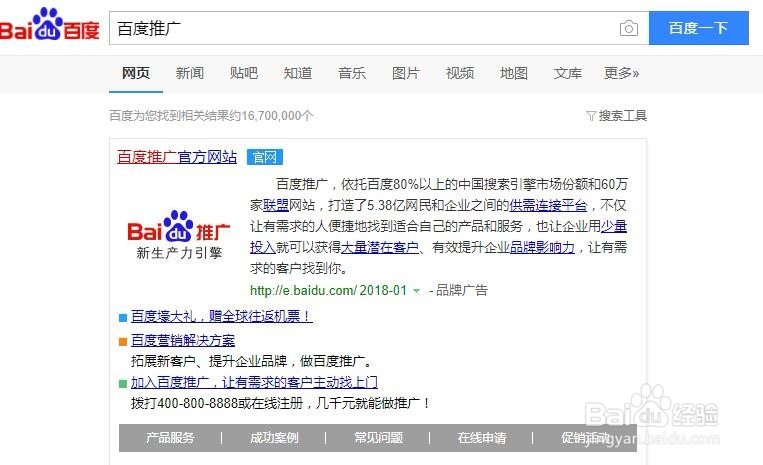Click the text 拓展新客户、提升企业品牌
The image size is (763, 465).
pyautogui.click(x=209, y=361)
